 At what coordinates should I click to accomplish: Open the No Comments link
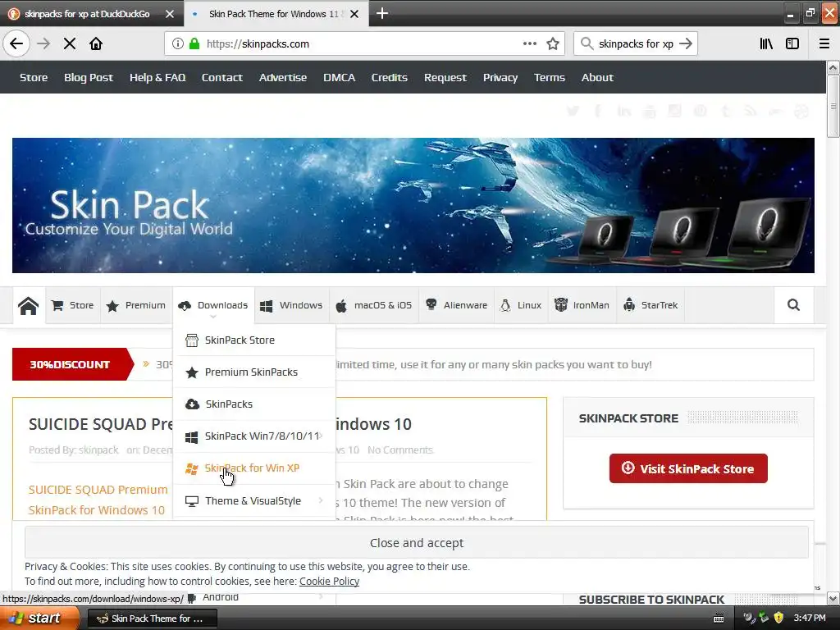click(x=399, y=450)
